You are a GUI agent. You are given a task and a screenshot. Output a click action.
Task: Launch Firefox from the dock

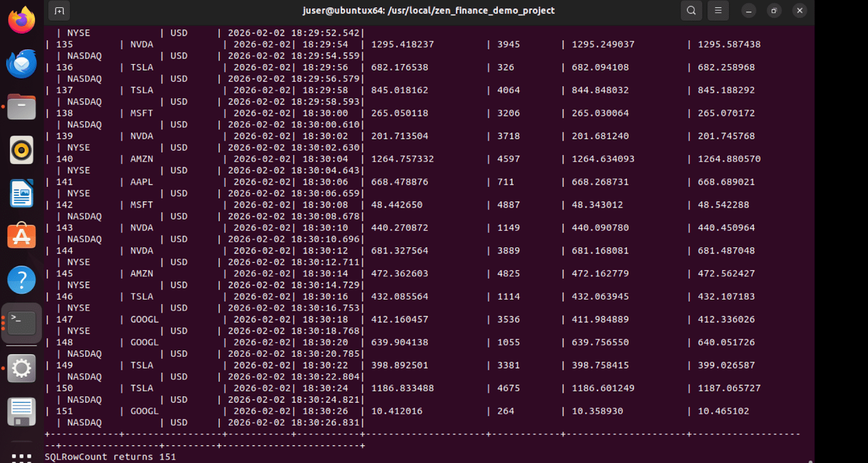pos(22,20)
